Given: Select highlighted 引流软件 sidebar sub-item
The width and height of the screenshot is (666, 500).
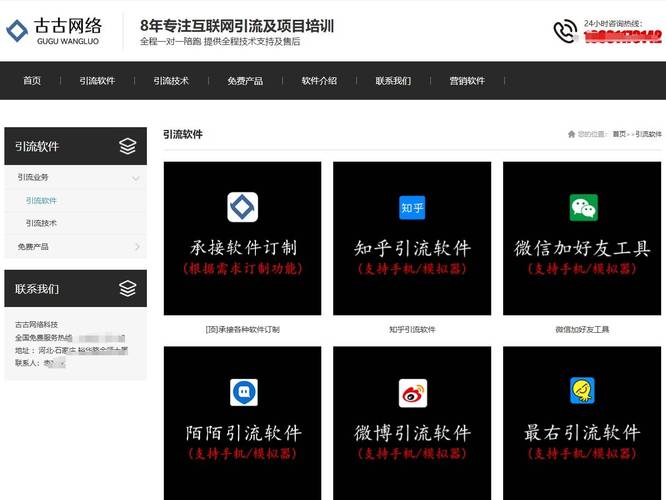Looking at the screenshot, I should tap(41, 200).
